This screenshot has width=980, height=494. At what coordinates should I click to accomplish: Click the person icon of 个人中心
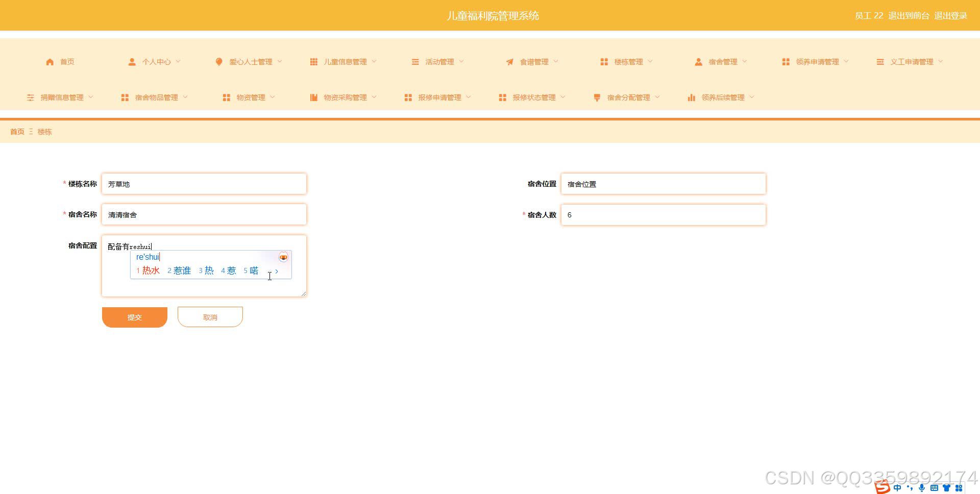coord(132,62)
